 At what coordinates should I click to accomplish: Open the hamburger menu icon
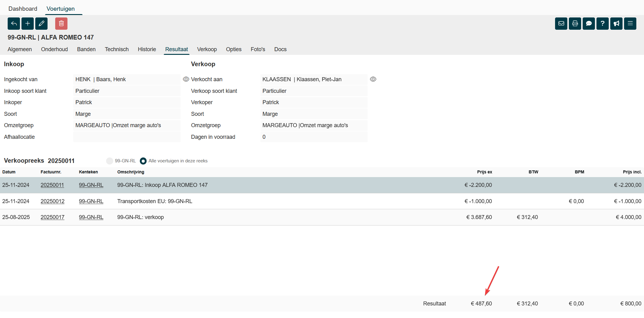pyautogui.click(x=630, y=24)
